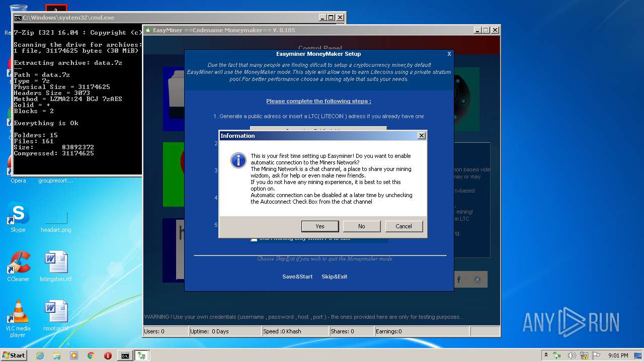Open Google Chrome from the taskbar
644x362 pixels.
click(x=91, y=355)
